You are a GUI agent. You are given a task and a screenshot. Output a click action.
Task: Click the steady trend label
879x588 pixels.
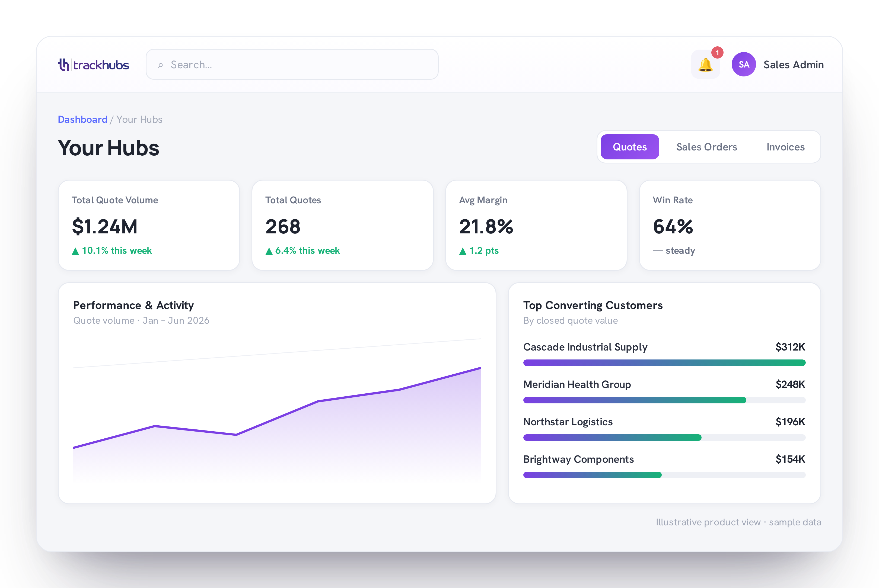click(674, 250)
